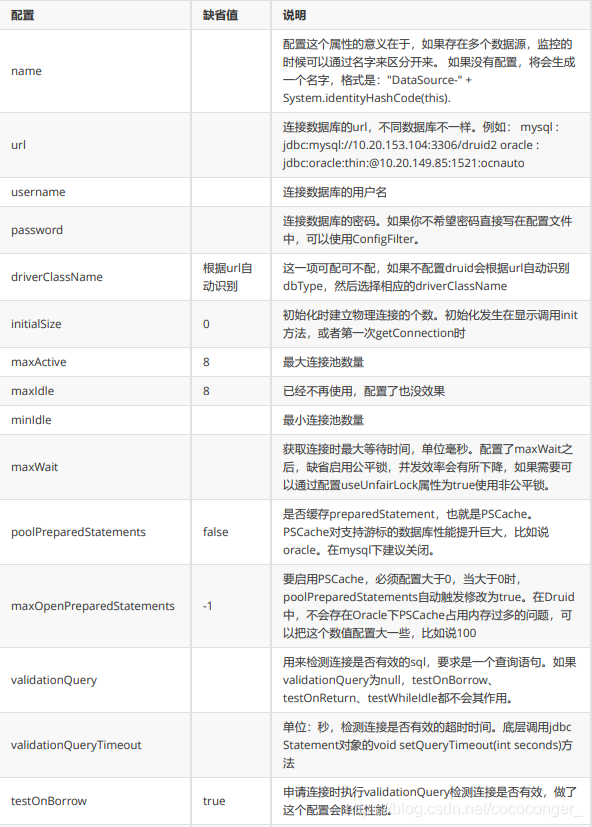Image resolution: width=592 pixels, height=827 pixels.
Task: Click the maxWait description mentioning useUnfairLock
Action: coord(428,467)
